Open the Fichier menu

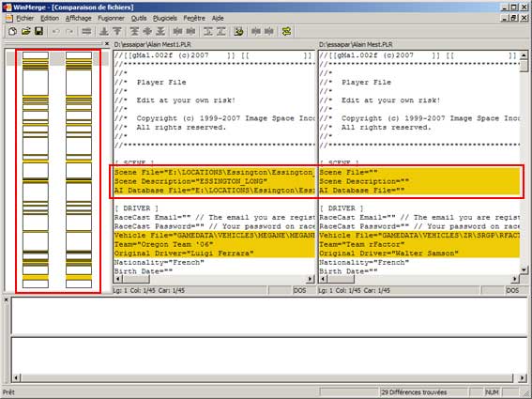25,19
